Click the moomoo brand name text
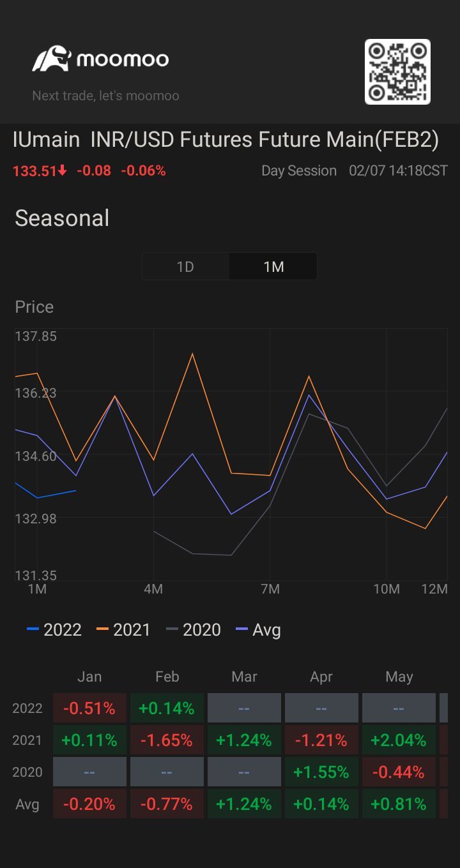 (x=123, y=60)
